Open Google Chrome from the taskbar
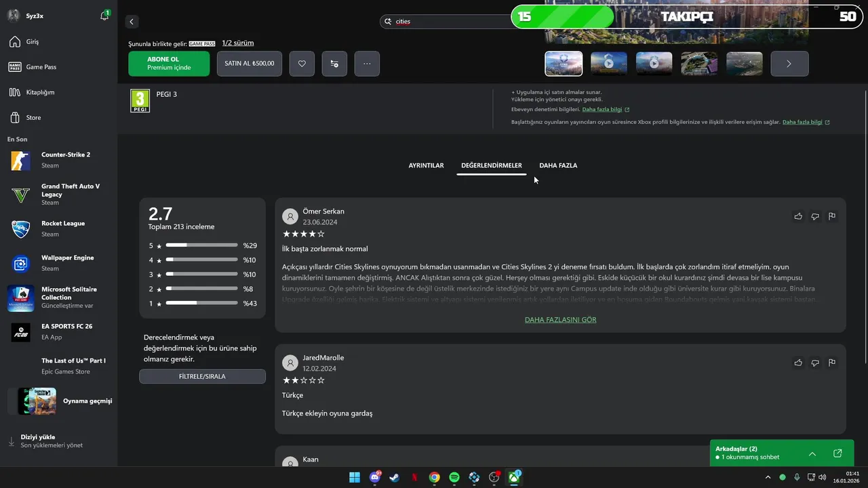Screen dimensions: 868x488 pyautogui.click(x=435, y=477)
